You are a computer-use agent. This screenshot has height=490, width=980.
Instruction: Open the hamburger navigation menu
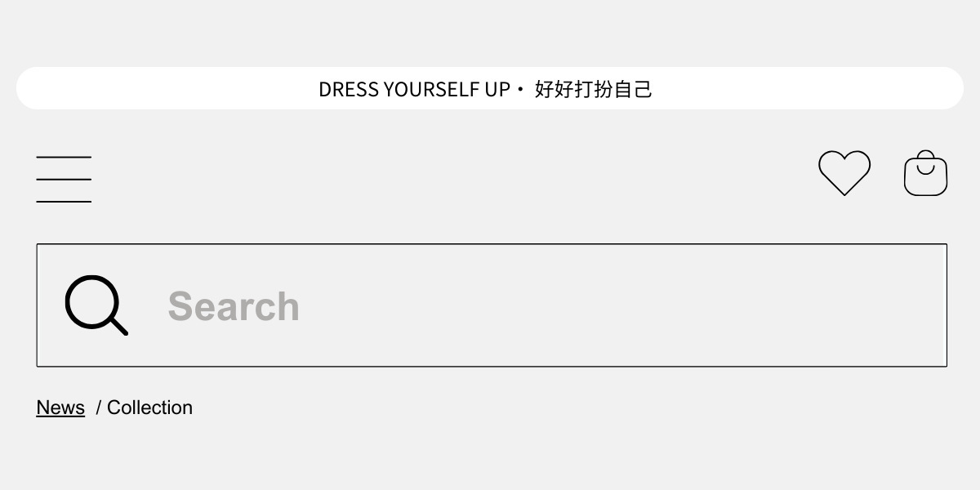[64, 179]
